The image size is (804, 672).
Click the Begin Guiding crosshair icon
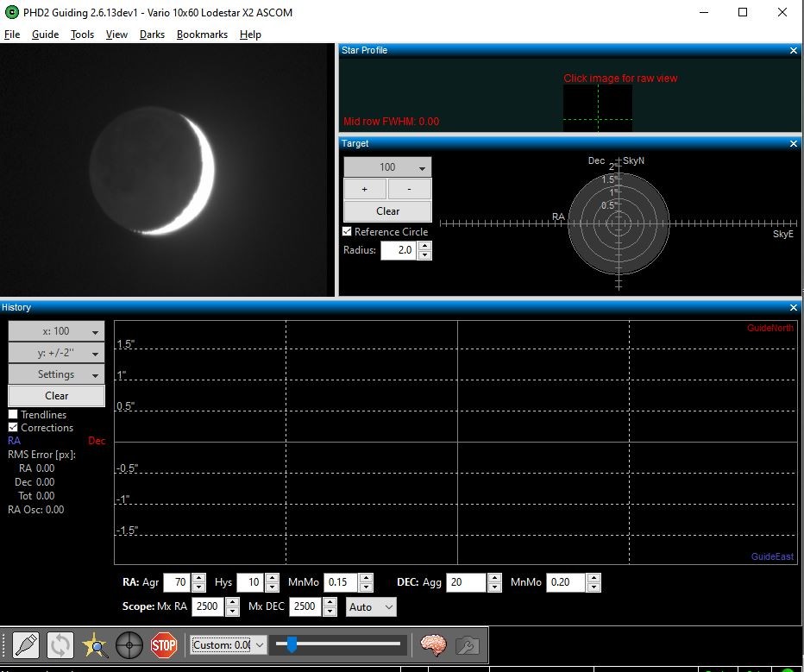coord(129,645)
